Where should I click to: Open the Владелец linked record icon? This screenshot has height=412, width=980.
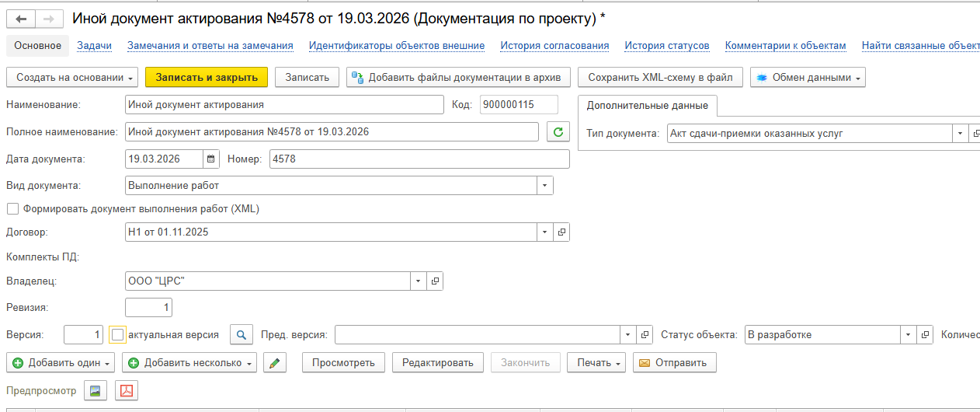pos(435,281)
